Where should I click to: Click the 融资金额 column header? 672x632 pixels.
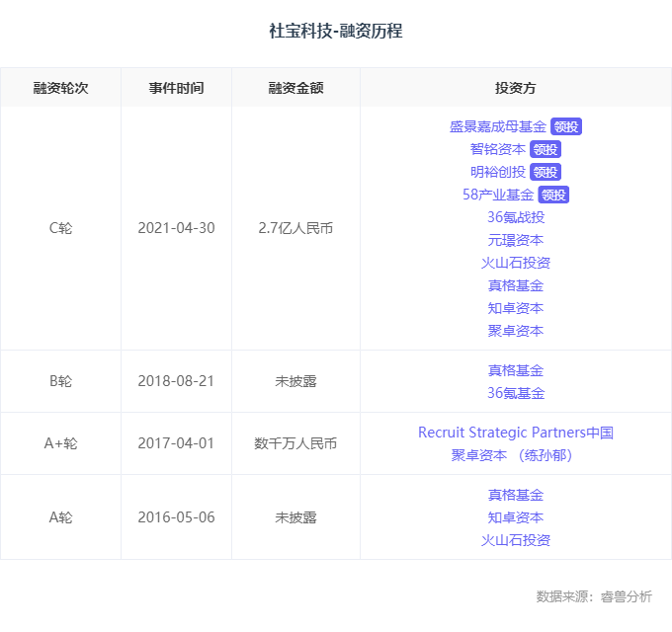[295, 88]
